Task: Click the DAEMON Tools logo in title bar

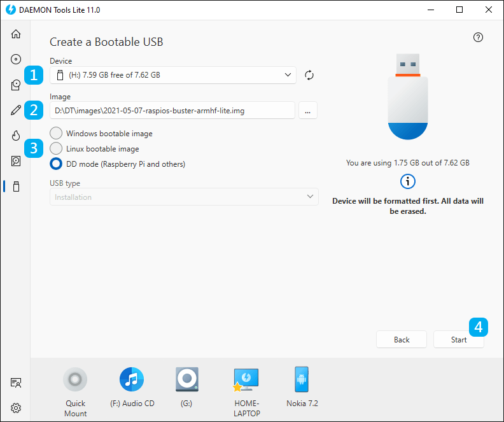Action: pyautogui.click(x=11, y=10)
